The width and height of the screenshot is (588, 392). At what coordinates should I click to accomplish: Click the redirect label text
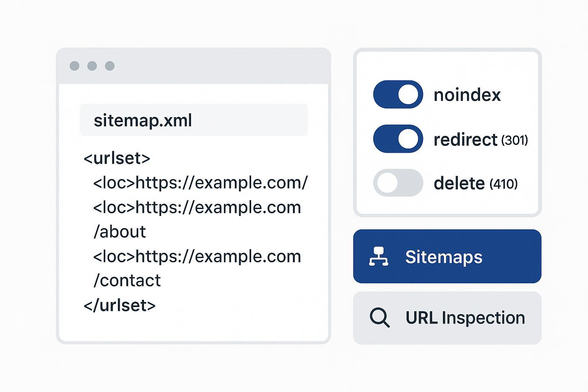coord(465,140)
